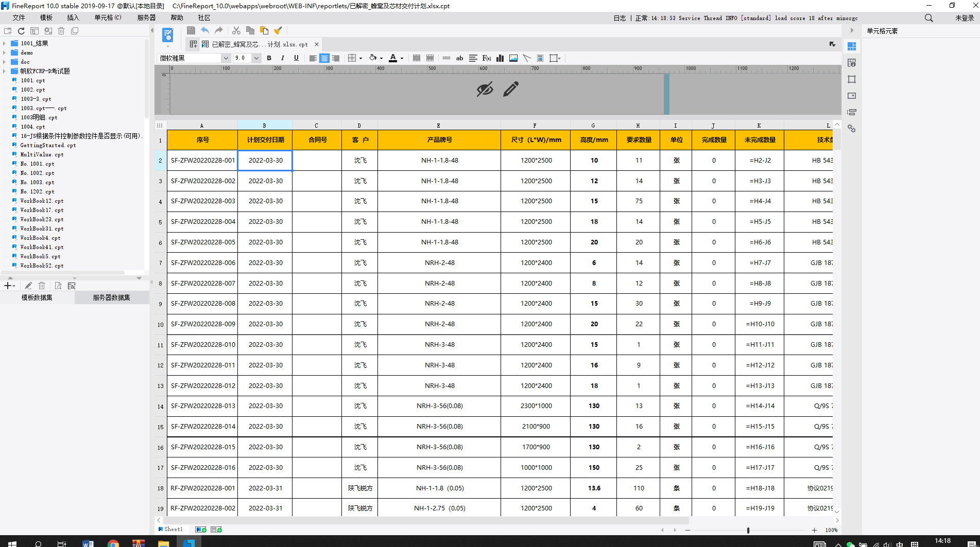Screen dimensions: 980x547
Task: Expand the 1001_结果 folder
Action: point(5,43)
